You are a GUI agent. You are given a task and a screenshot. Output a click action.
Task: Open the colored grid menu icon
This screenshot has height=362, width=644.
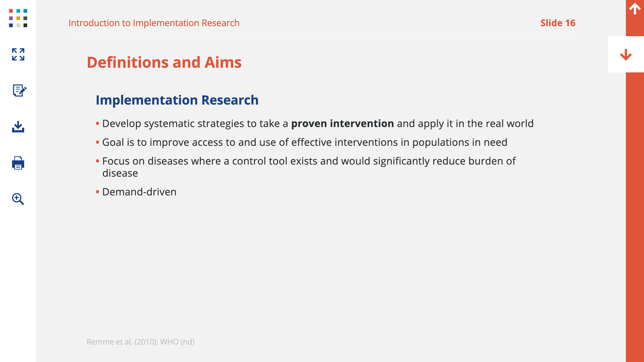18,18
